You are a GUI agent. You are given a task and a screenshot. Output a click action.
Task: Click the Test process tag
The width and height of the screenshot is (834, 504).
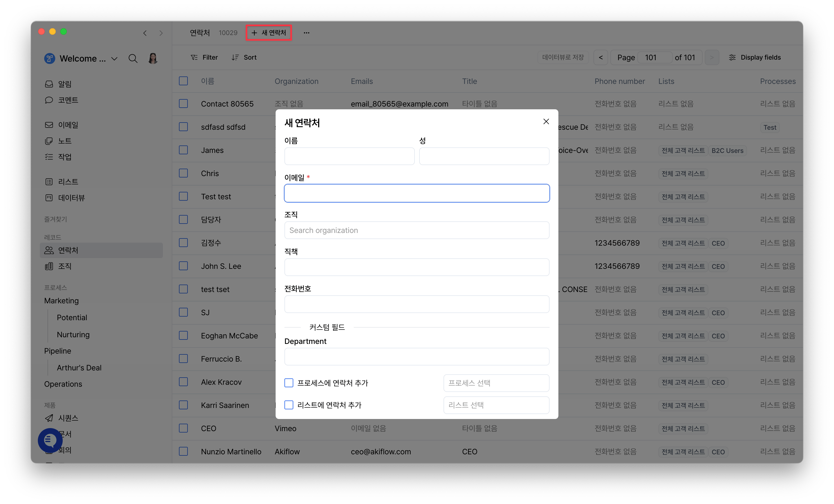pos(769,127)
